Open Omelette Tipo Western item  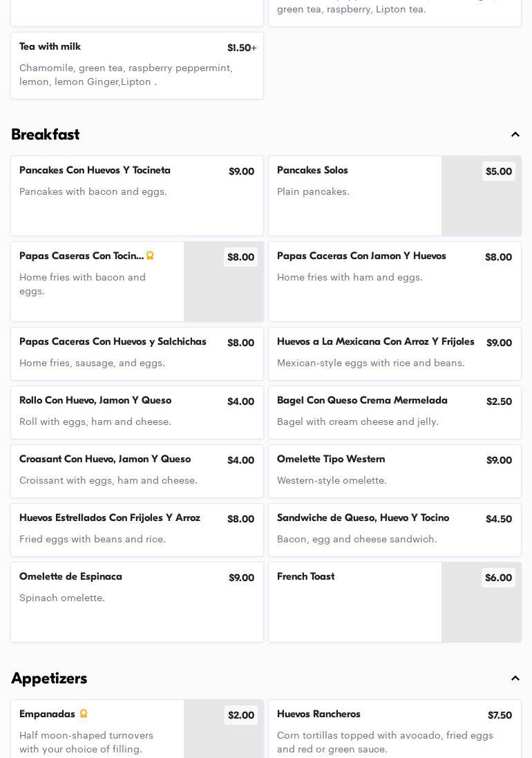395,471
